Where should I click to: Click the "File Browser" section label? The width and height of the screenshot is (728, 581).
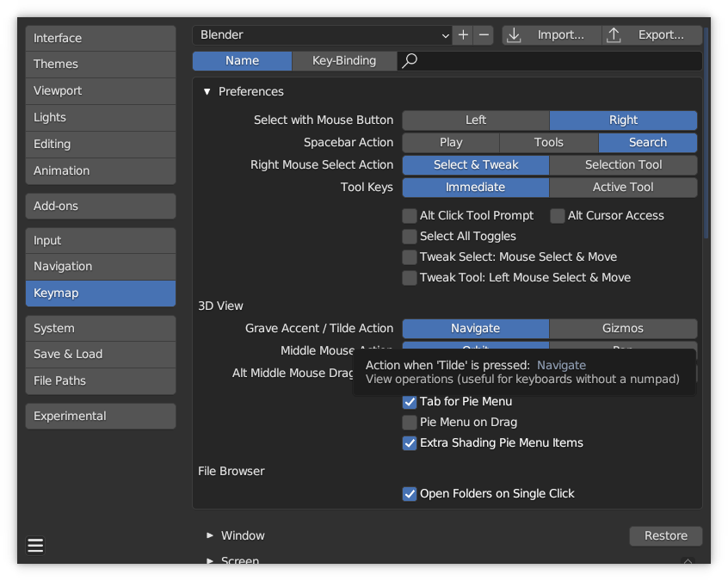[x=231, y=472]
